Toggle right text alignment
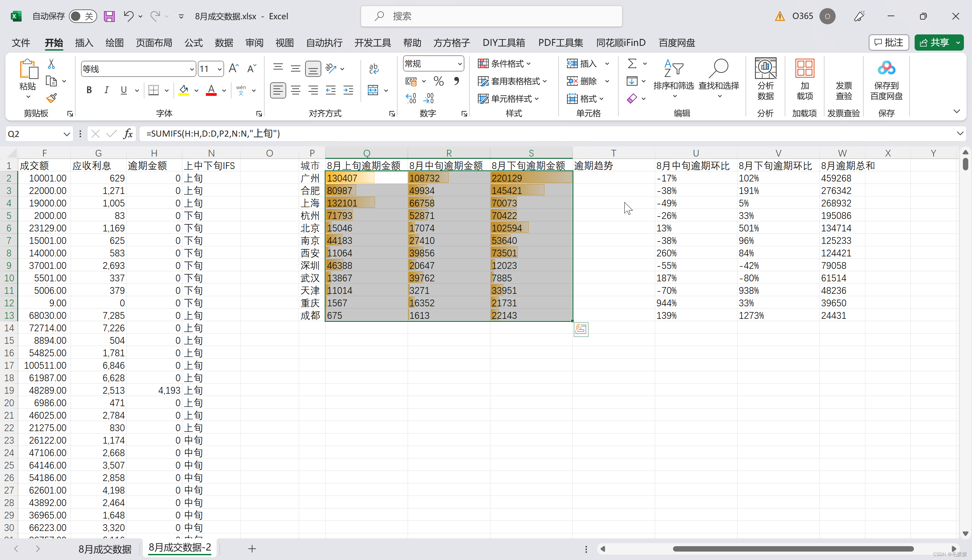972x560 pixels. click(313, 90)
